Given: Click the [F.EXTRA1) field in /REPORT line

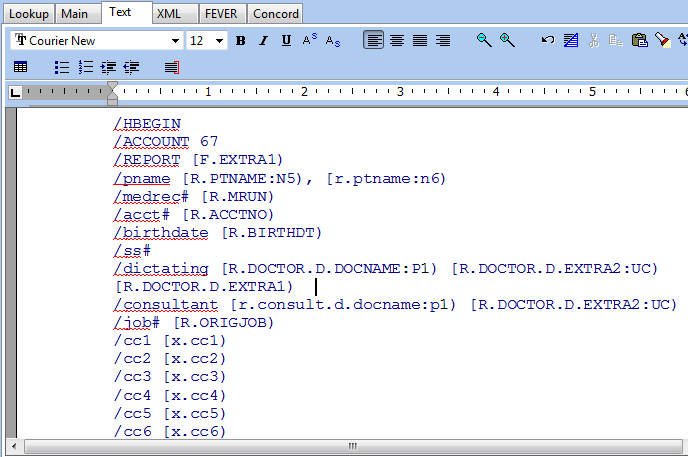Looking at the screenshot, I should point(237,160).
